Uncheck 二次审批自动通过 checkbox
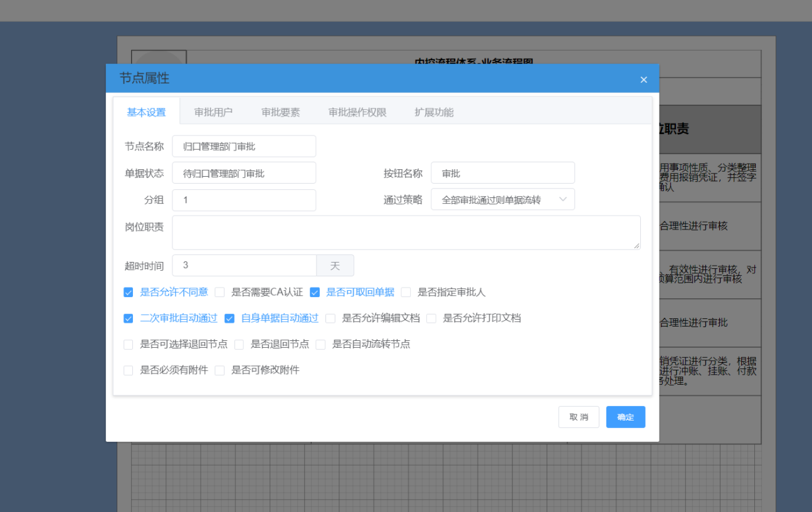 129,318
